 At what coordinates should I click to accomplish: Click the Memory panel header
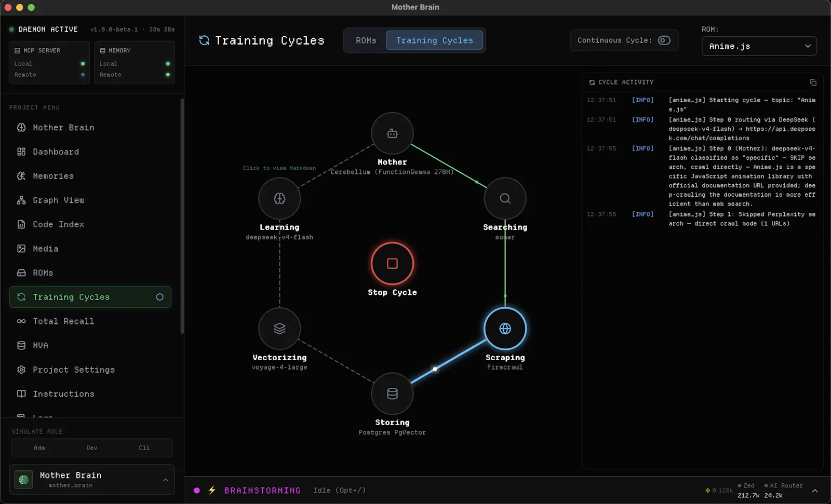pos(115,50)
